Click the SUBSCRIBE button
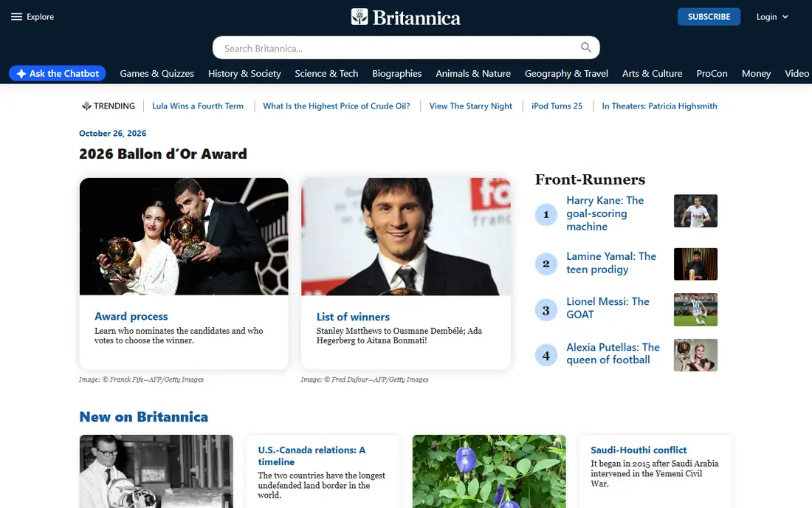This screenshot has width=812, height=508. [x=709, y=16]
